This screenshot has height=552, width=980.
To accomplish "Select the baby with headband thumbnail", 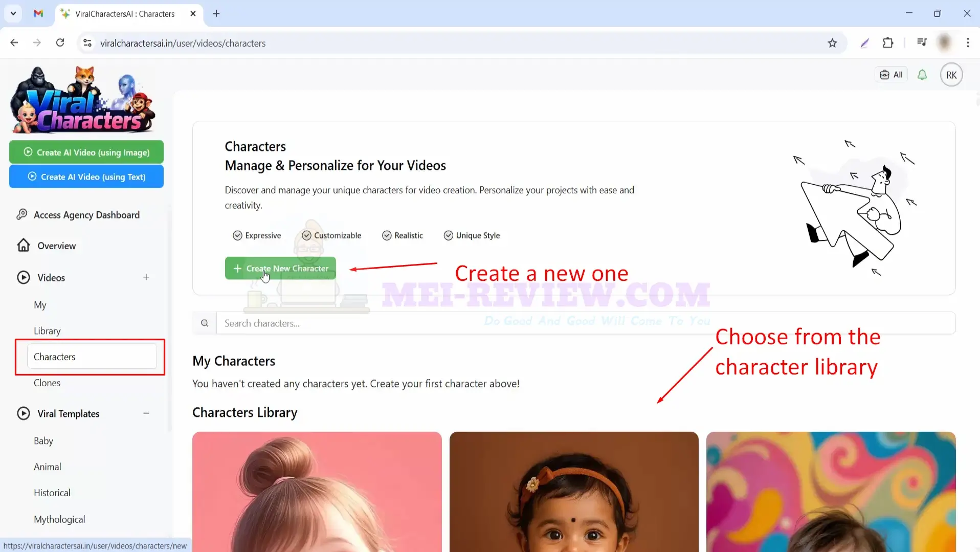I will coord(574,492).
